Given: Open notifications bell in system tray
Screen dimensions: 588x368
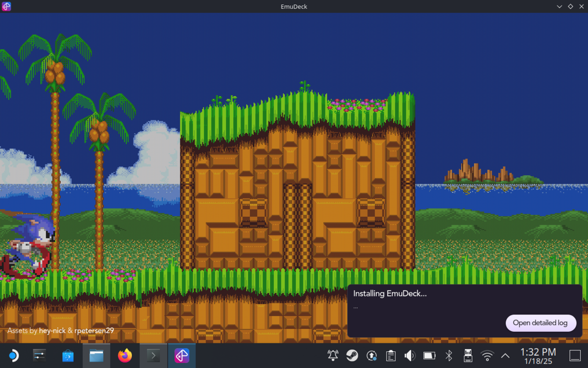Looking at the screenshot, I should (333, 356).
